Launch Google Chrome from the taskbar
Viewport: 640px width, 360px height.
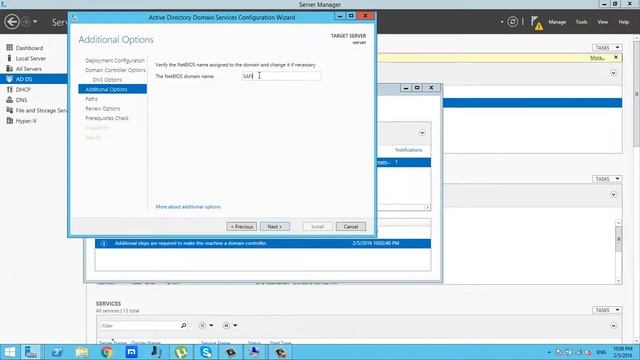107,352
